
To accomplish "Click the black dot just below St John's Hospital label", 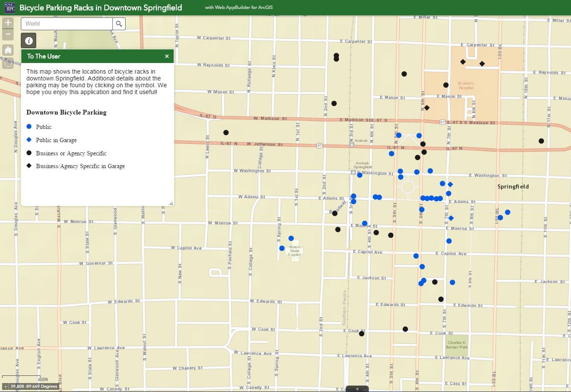I will point(446,85).
